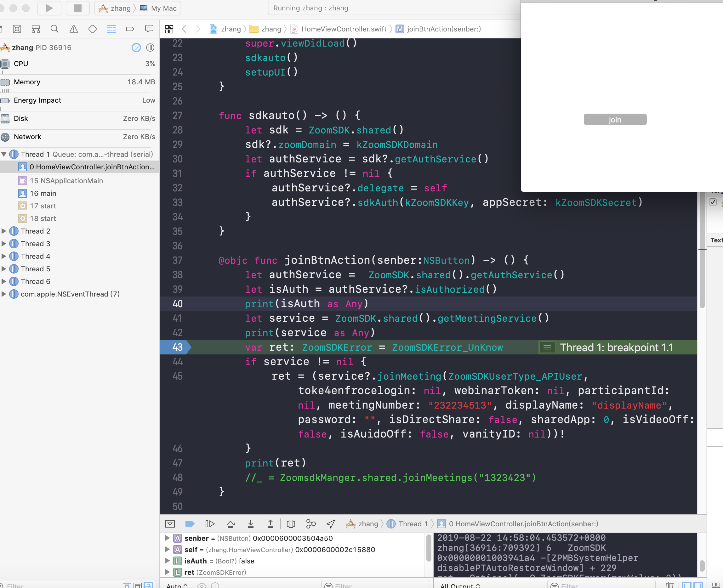Open the Issue navigator warning icon
Image resolution: width=723 pixels, height=588 pixels.
pyautogui.click(x=73, y=29)
